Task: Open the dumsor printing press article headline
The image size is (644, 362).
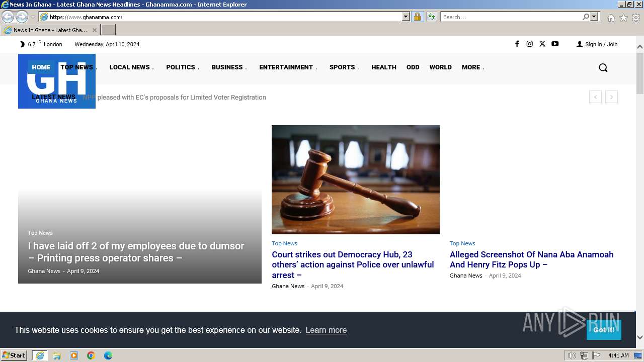Action: [x=136, y=252]
